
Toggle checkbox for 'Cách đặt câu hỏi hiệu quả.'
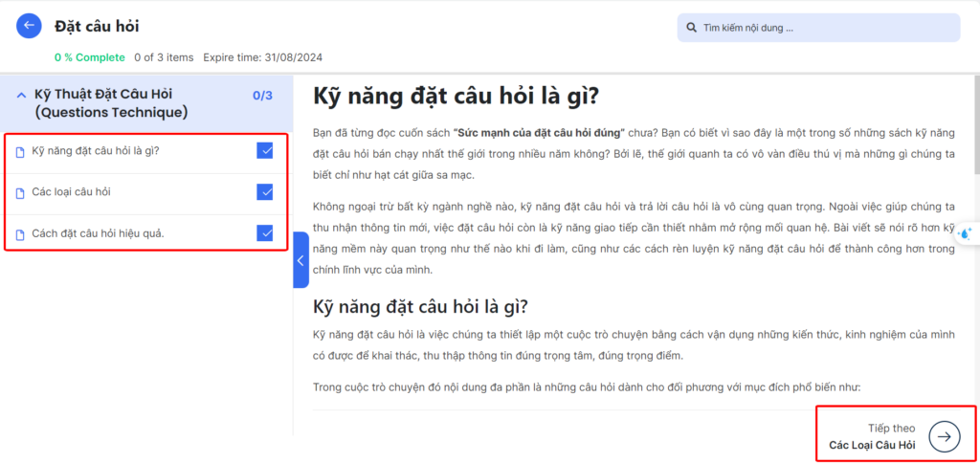point(265,233)
